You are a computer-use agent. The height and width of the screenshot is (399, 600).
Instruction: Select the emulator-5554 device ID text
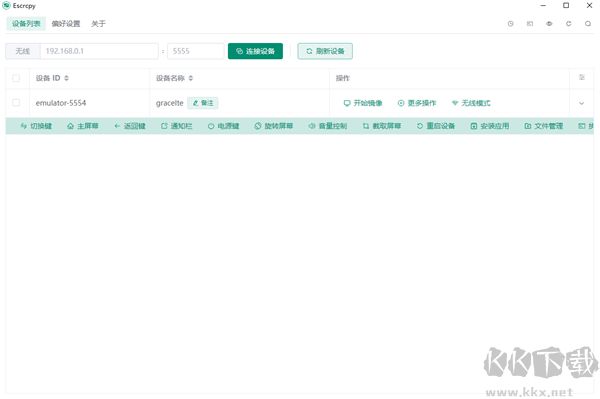[61, 103]
